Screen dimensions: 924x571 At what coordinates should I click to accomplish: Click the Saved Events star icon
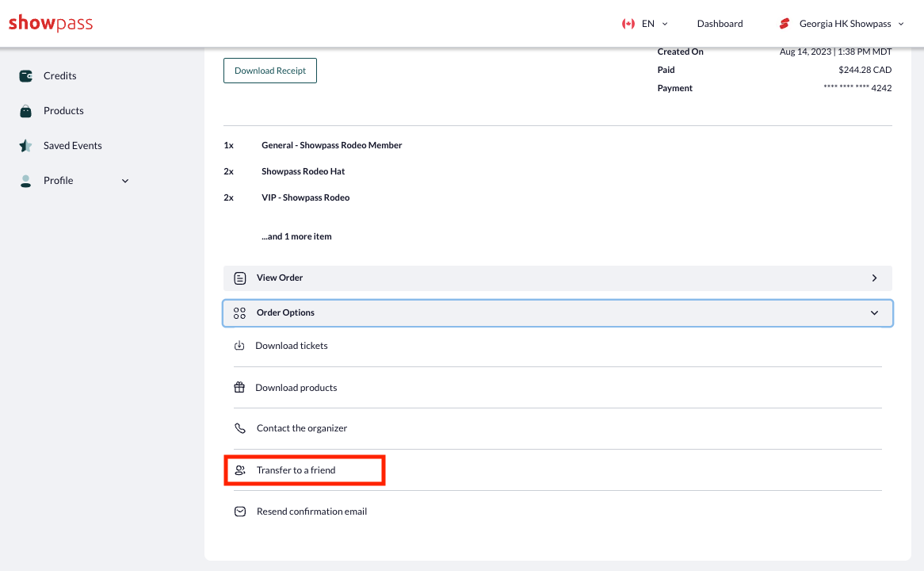[25, 146]
